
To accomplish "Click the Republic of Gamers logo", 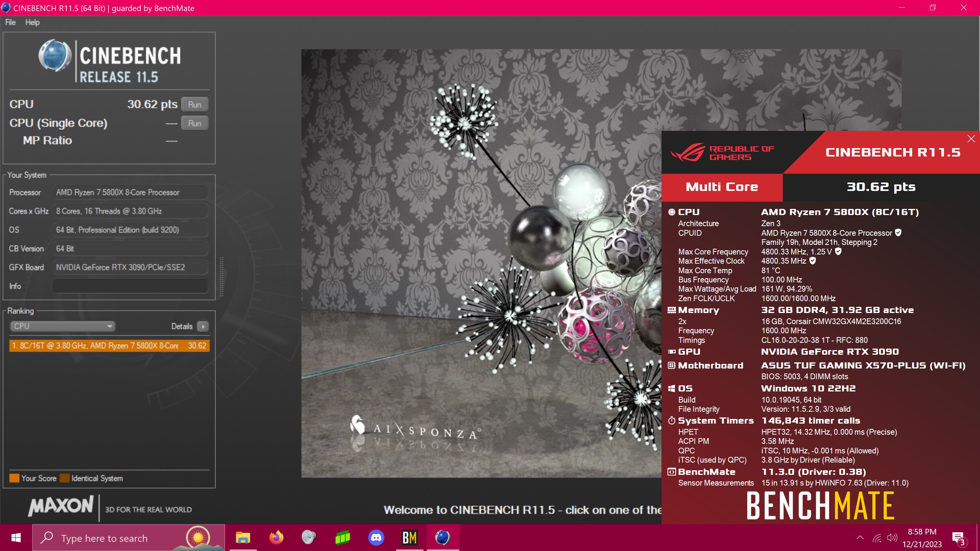I will 723,152.
